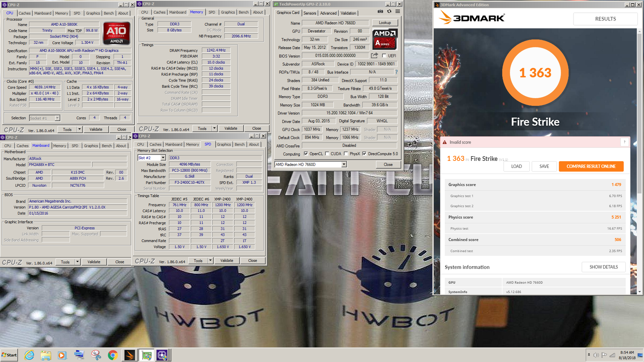Open Google Chrome from the taskbar

pos(113,355)
